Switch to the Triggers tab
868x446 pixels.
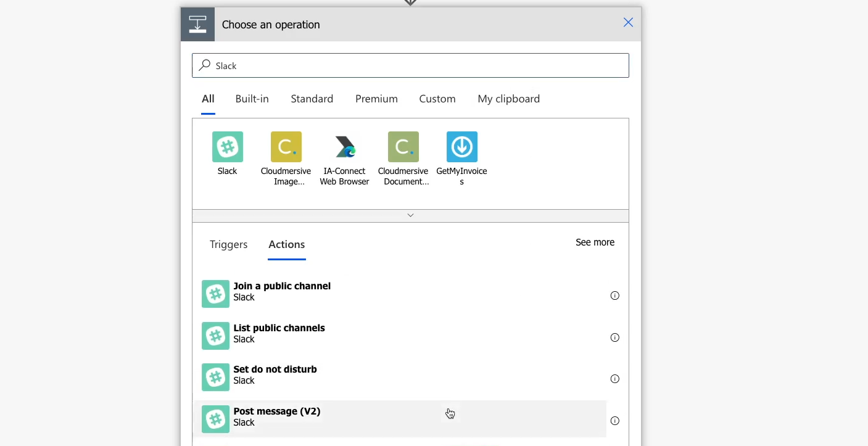click(228, 244)
